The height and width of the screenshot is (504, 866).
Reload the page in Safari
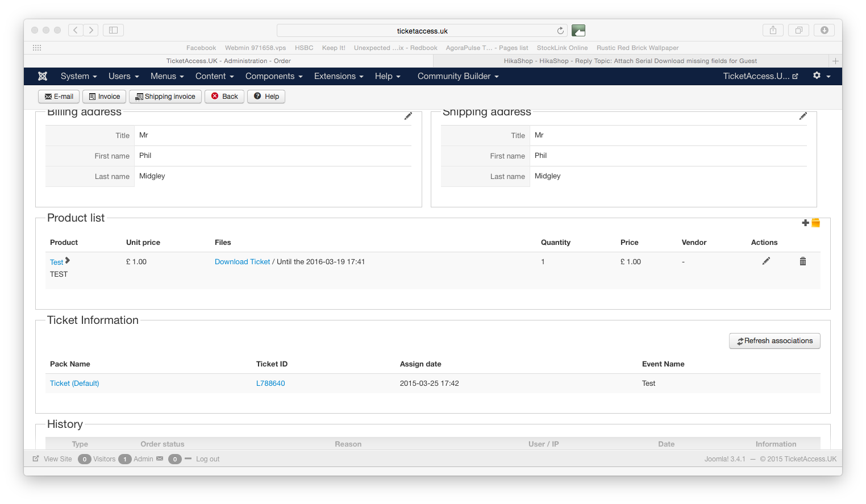click(560, 31)
